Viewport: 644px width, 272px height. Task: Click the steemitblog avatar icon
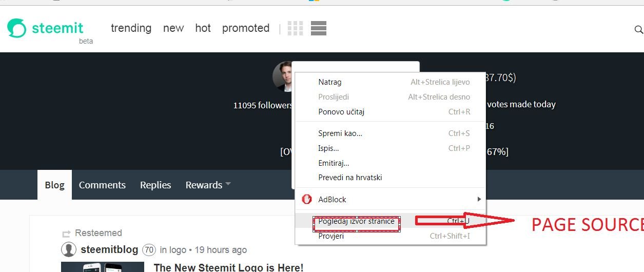click(x=69, y=250)
